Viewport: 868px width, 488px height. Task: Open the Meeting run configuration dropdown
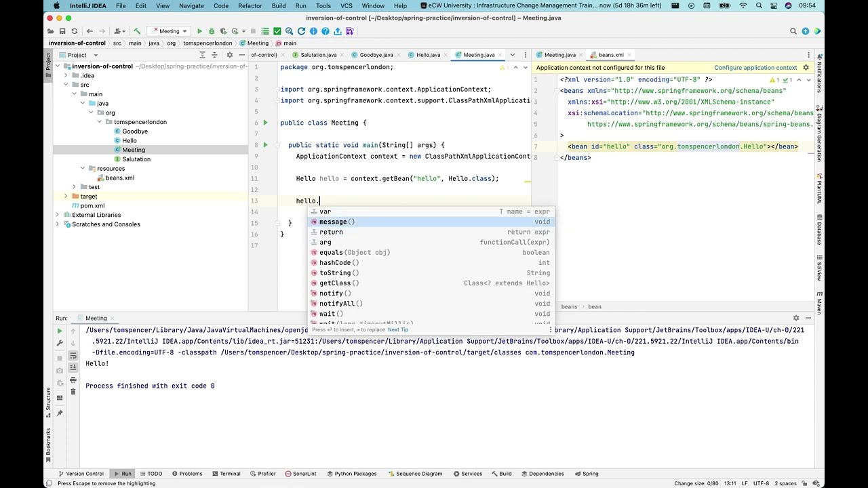click(170, 31)
